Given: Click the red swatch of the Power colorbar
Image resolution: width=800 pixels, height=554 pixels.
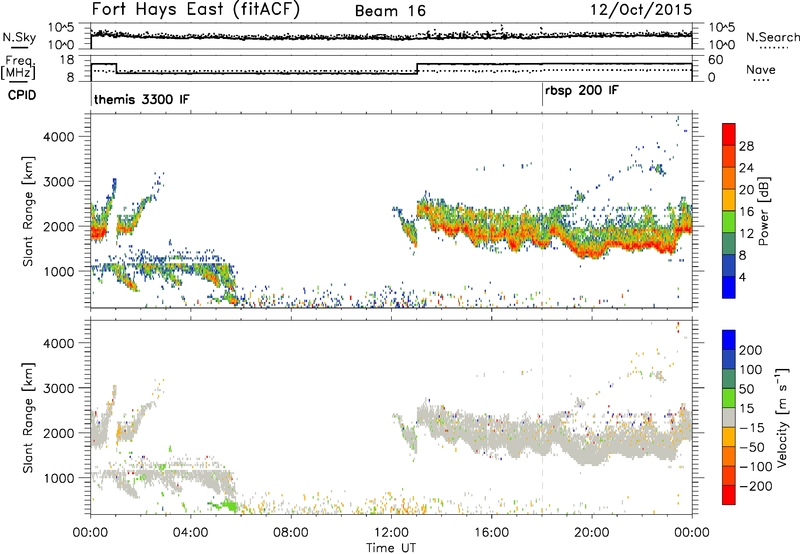Looking at the screenshot, I should (x=729, y=132).
